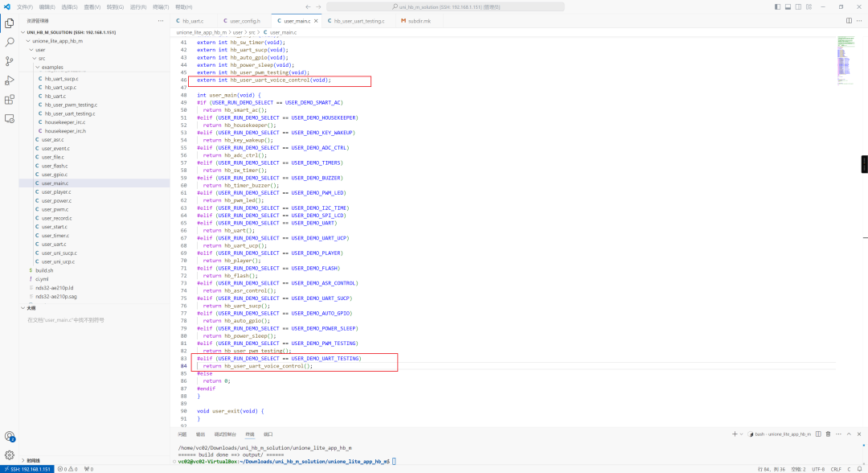Viewport: 868px width, 473px height.
Task: Open the 终端(T) menu
Action: [159, 6]
